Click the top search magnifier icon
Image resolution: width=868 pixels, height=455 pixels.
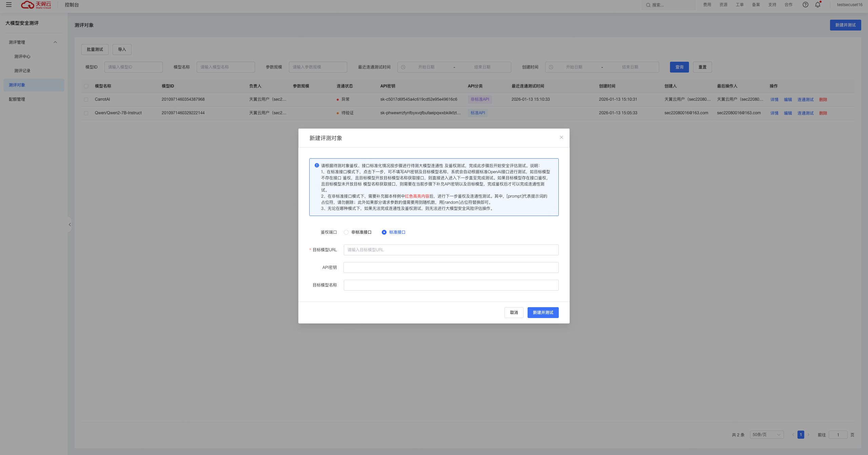click(x=648, y=5)
